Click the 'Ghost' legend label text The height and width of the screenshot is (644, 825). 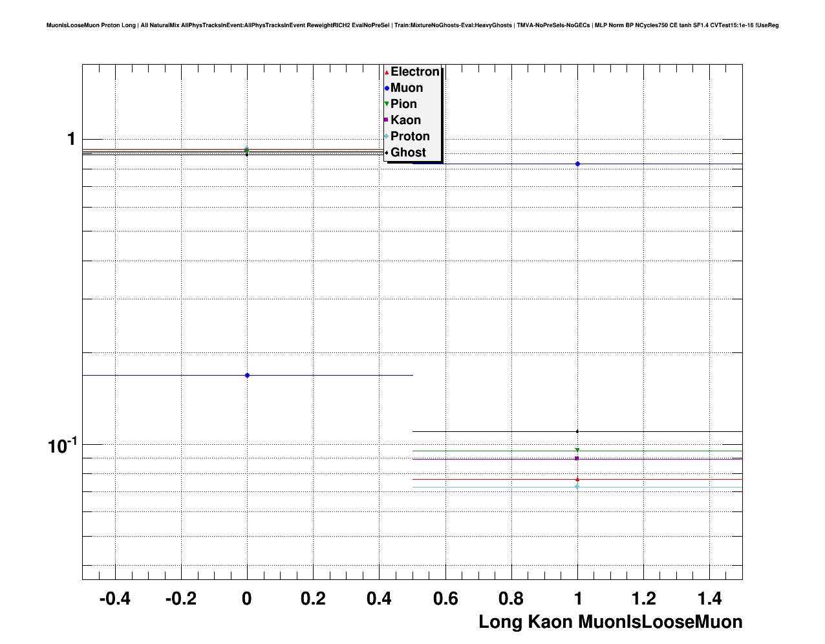[x=408, y=153]
